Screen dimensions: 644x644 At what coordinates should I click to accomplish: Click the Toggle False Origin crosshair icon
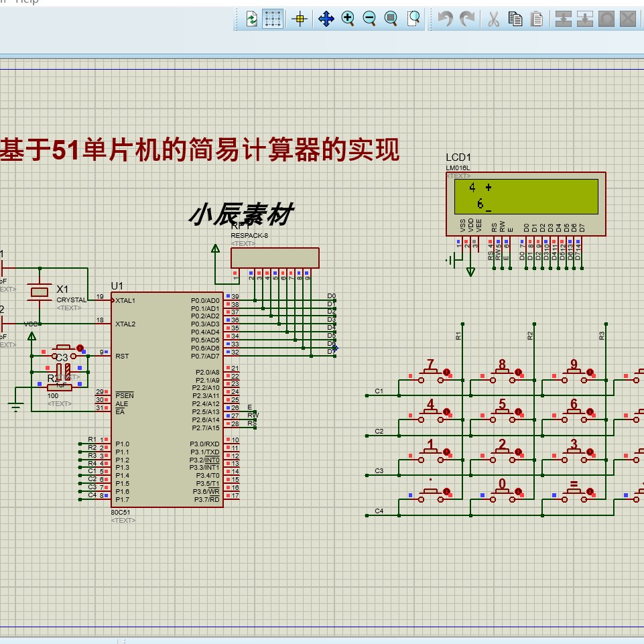pyautogui.click(x=300, y=19)
